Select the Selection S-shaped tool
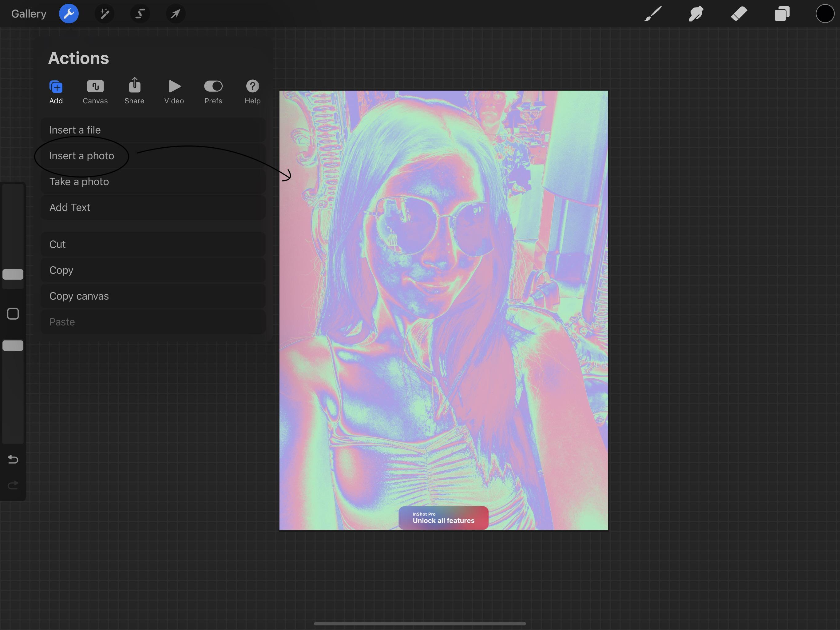The width and height of the screenshot is (840, 630). point(140,14)
